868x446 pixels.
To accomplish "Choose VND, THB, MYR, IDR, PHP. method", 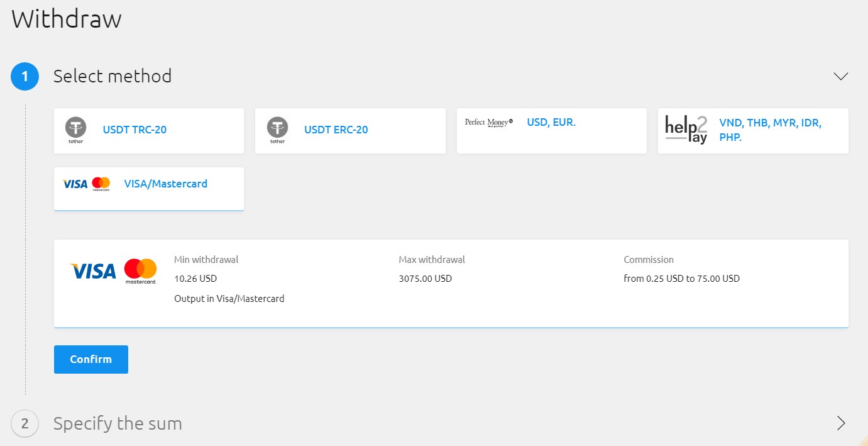I will coord(753,131).
